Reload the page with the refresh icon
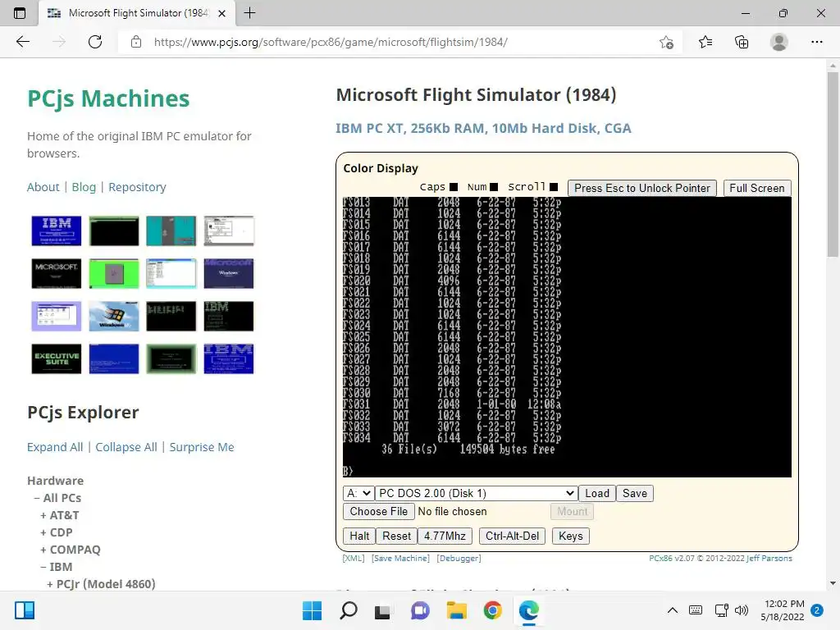 click(95, 42)
